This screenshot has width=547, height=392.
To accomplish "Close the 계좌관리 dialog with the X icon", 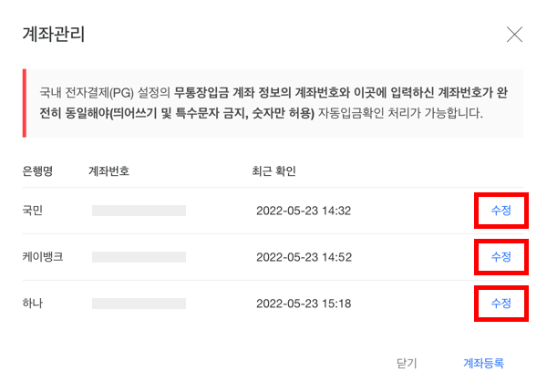I will pyautogui.click(x=514, y=36).
